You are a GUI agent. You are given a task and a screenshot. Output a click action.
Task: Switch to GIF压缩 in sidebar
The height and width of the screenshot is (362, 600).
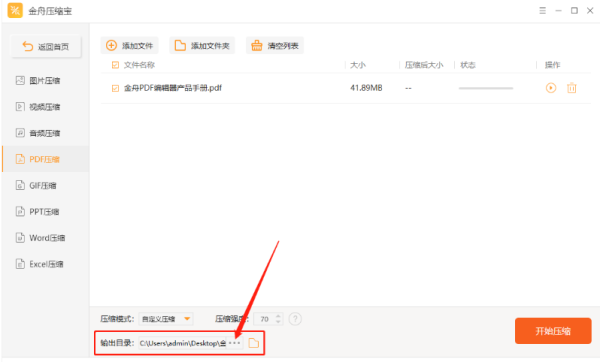tap(46, 185)
